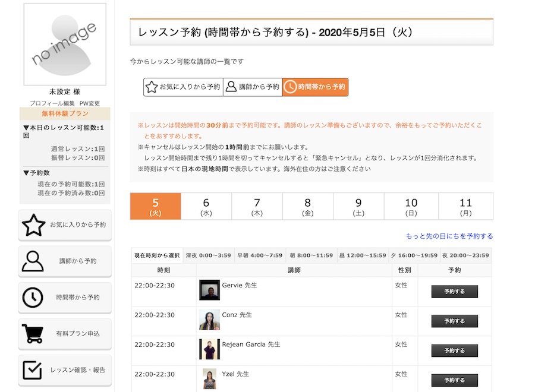Click PW変更 link

click(x=90, y=103)
